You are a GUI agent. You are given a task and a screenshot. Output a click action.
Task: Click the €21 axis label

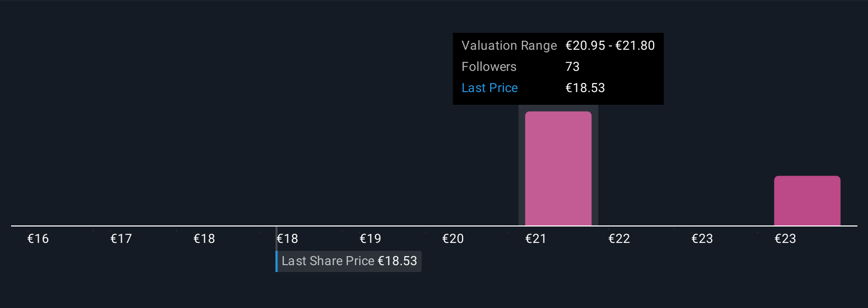click(536, 239)
